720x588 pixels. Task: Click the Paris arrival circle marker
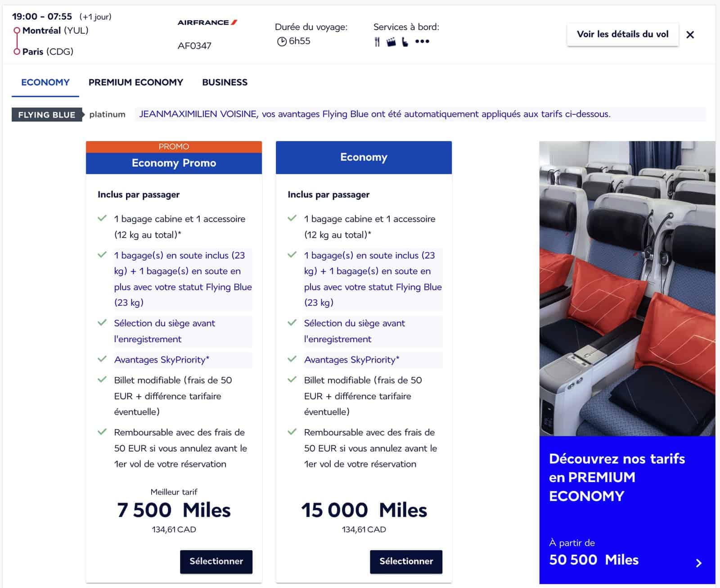pos(17,51)
